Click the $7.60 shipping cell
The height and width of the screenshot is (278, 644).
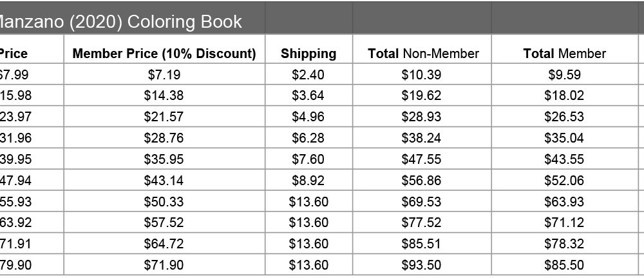[308, 159]
